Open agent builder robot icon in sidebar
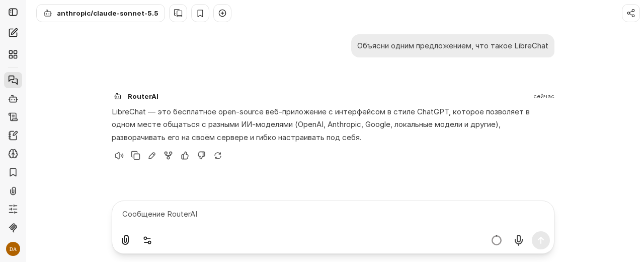Screen dimensions: 644x262 13,99
